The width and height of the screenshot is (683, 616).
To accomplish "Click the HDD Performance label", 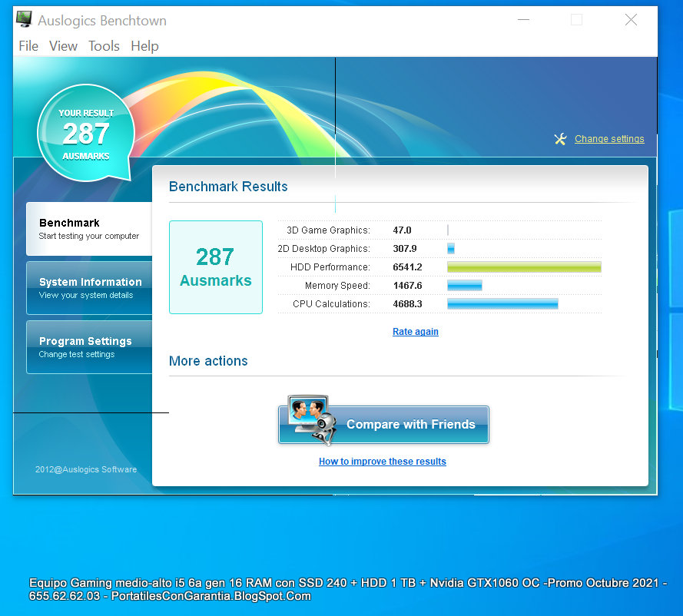I will (330, 267).
